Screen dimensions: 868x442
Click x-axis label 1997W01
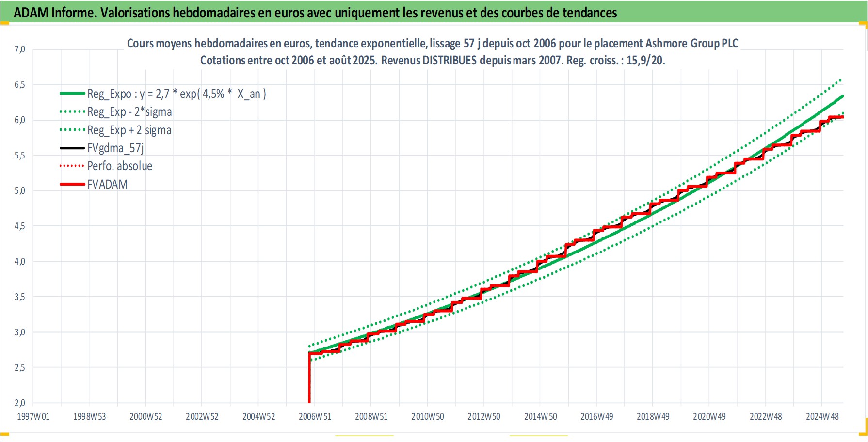[33, 416]
